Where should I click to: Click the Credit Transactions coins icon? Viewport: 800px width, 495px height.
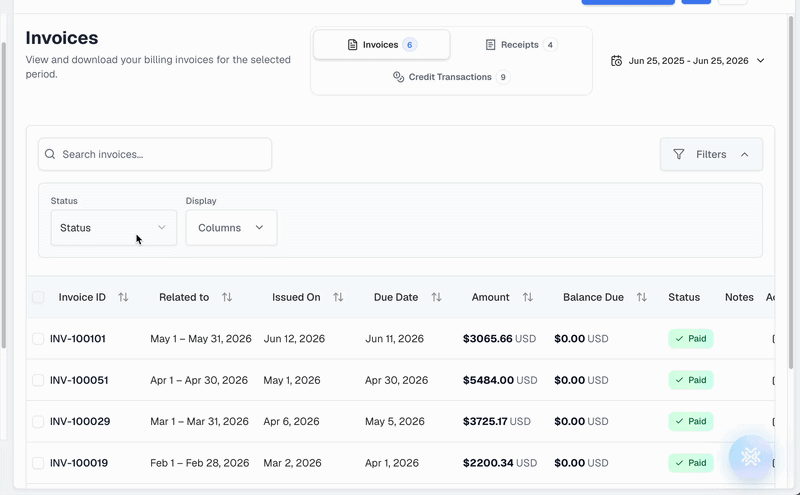[398, 77]
